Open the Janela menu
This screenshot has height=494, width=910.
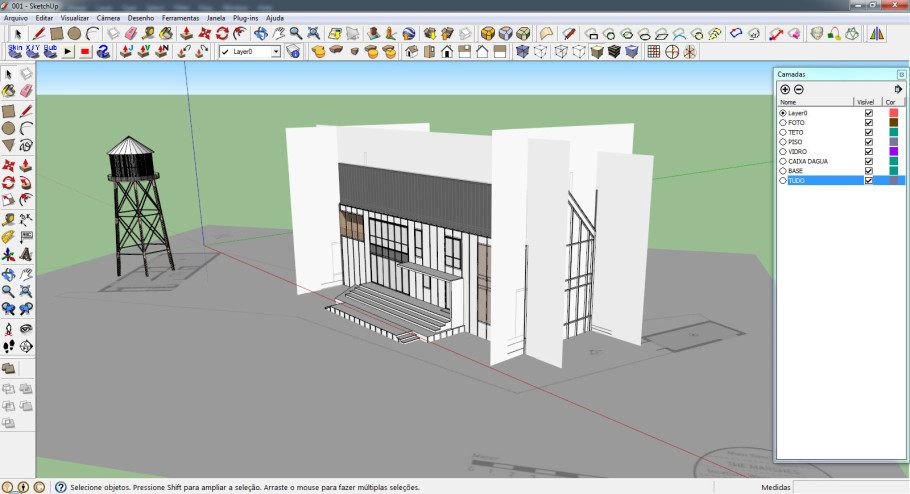216,18
